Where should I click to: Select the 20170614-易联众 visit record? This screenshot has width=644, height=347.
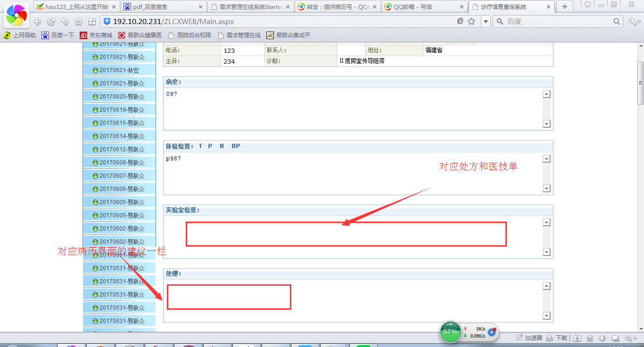pos(119,136)
